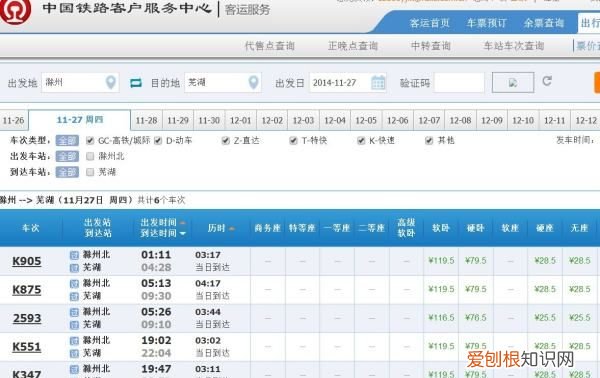Open train K875 details link
Viewport: 600px width, 378px height.
(x=26, y=290)
